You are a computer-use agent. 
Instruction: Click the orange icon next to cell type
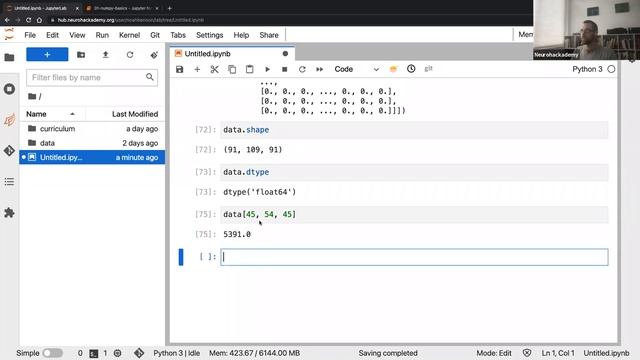[x=393, y=69]
